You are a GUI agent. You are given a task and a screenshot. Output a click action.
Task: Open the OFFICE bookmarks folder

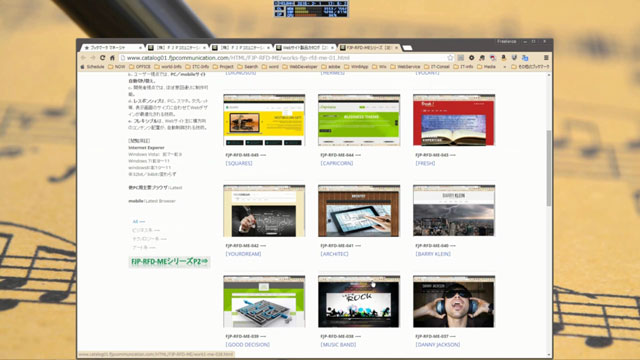(x=140, y=67)
